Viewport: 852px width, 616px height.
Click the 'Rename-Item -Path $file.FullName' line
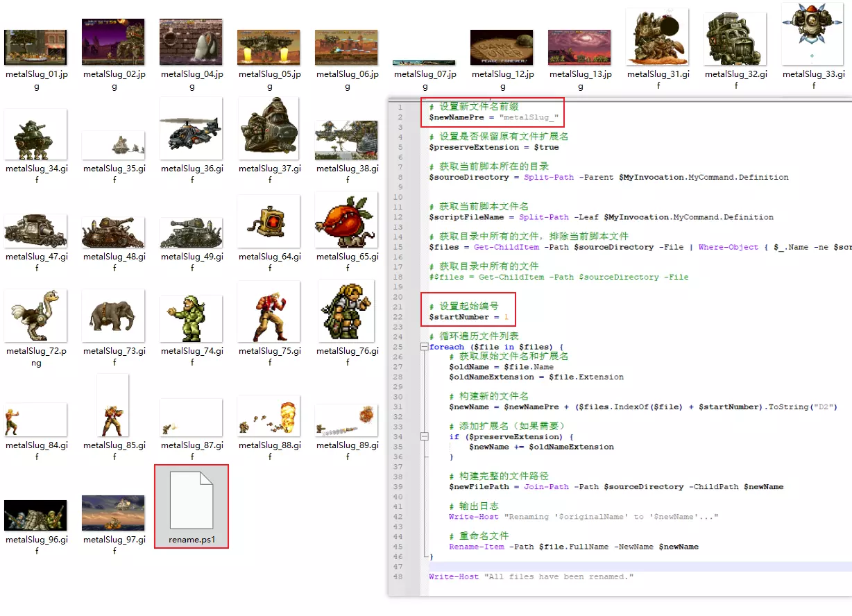[x=573, y=547]
